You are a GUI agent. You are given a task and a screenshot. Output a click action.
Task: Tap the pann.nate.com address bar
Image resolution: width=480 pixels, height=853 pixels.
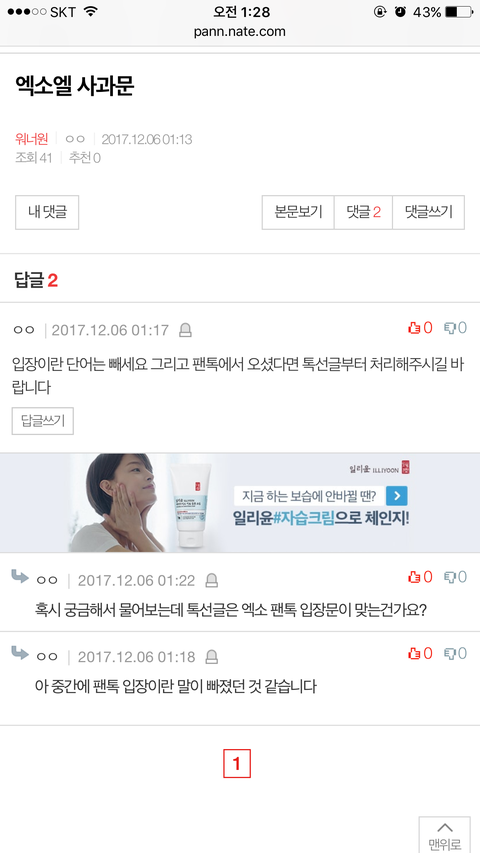239,32
